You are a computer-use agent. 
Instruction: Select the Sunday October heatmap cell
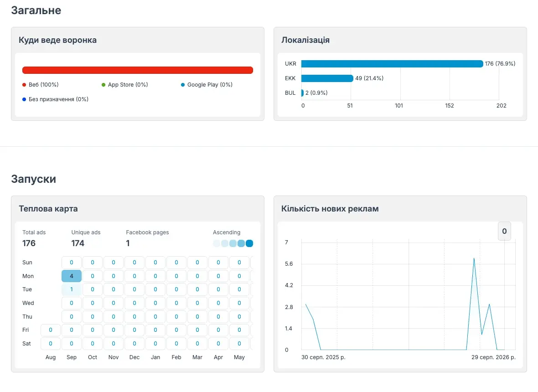[x=92, y=263]
